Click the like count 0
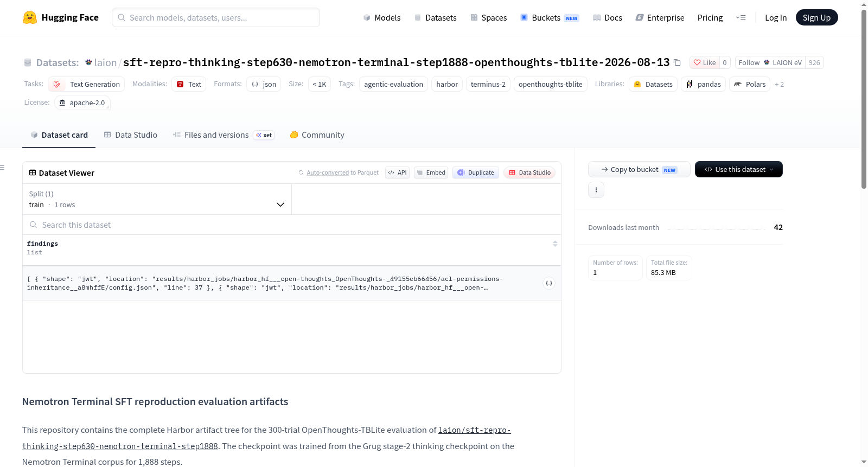Screen dimensions: 868x467 coord(725,62)
